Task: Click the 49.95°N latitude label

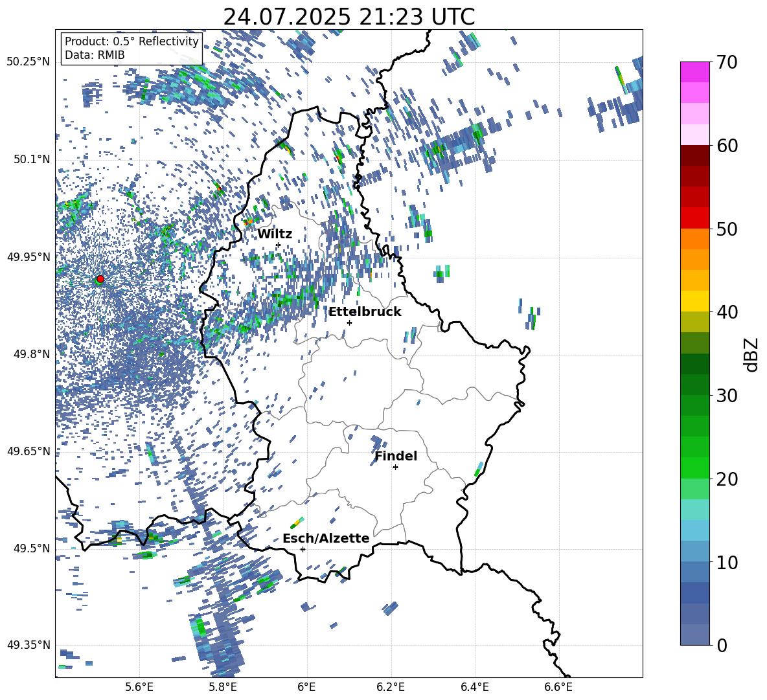Action: 29,256
